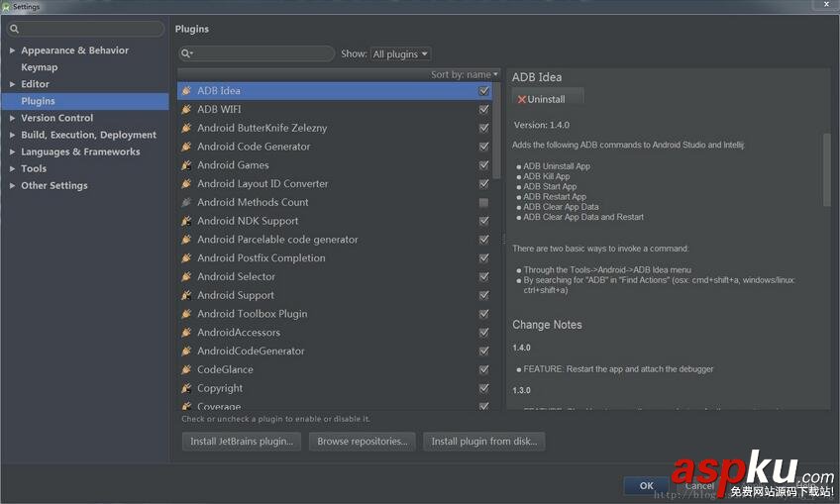Click the red X Uninstall icon
Screen dimensions: 840x504
(x=522, y=100)
